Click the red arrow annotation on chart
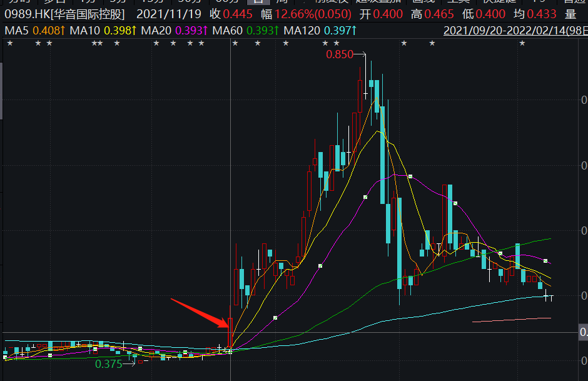 [200, 313]
